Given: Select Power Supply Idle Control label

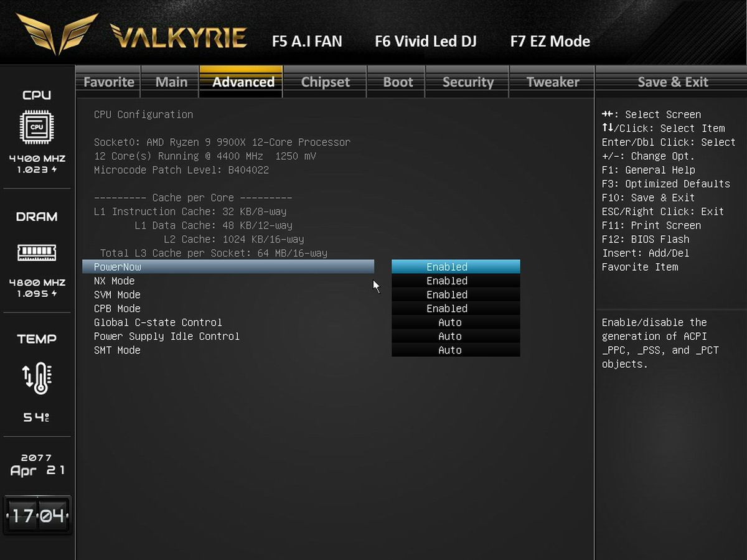Looking at the screenshot, I should [x=166, y=336].
